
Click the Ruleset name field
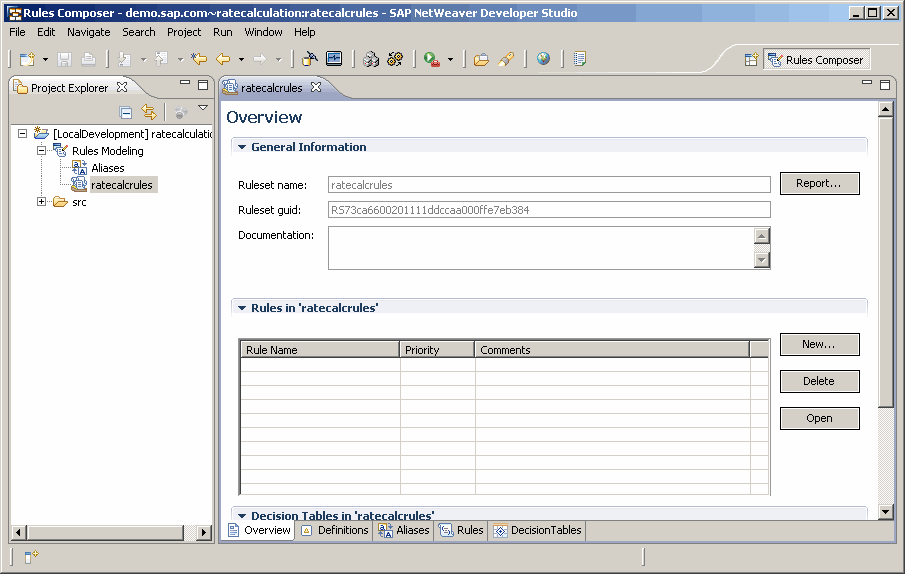(549, 185)
